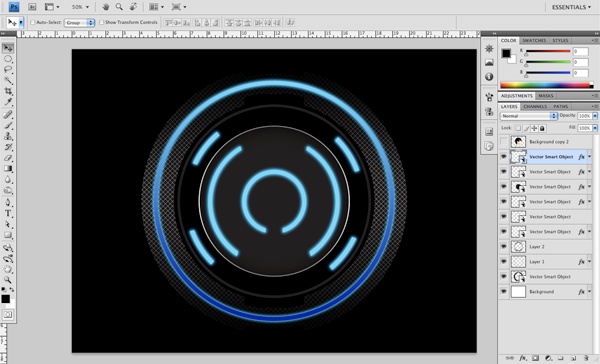Open the Auto-Select Group dropdown
600x364 pixels.
coord(79,23)
